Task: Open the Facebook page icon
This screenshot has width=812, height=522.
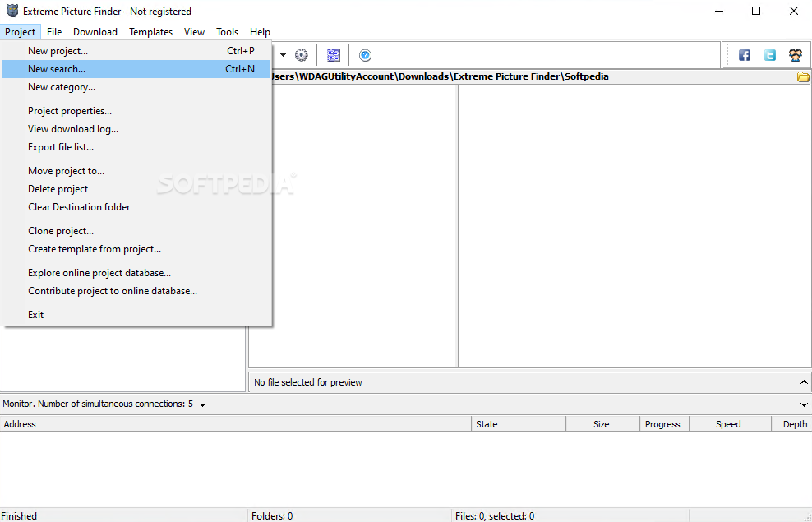Action: (744, 55)
